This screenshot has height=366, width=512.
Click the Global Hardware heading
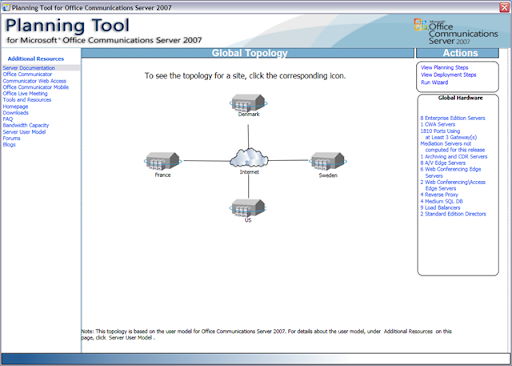tap(460, 98)
